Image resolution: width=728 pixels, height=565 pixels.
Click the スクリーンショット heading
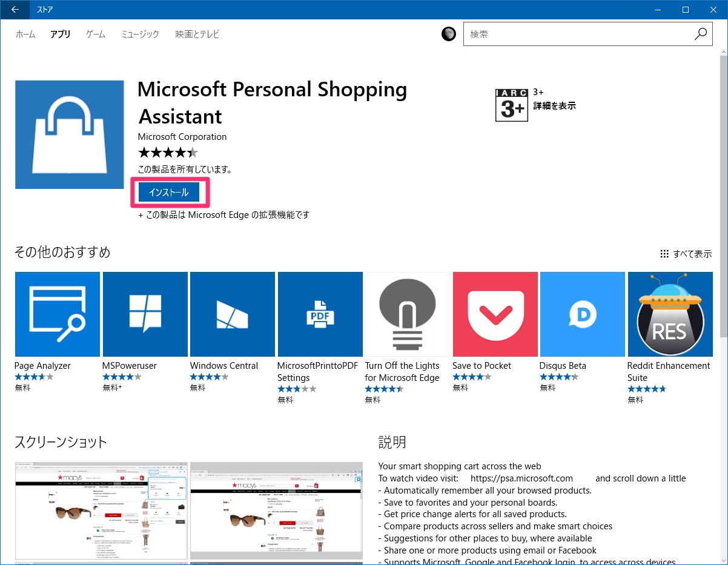pos(61,442)
